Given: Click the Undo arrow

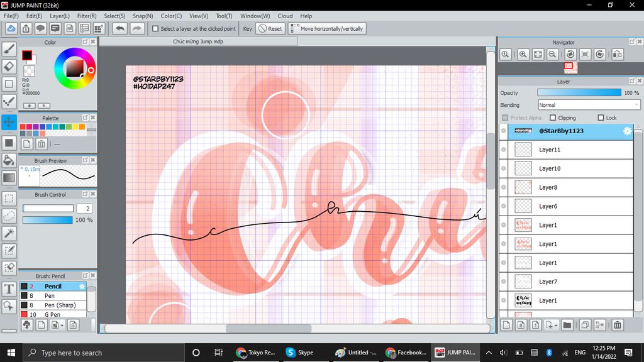Looking at the screenshot, I should click(120, 29).
